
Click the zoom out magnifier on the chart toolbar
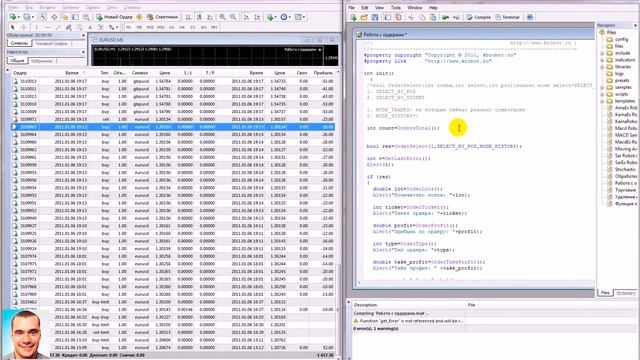(x=233, y=17)
